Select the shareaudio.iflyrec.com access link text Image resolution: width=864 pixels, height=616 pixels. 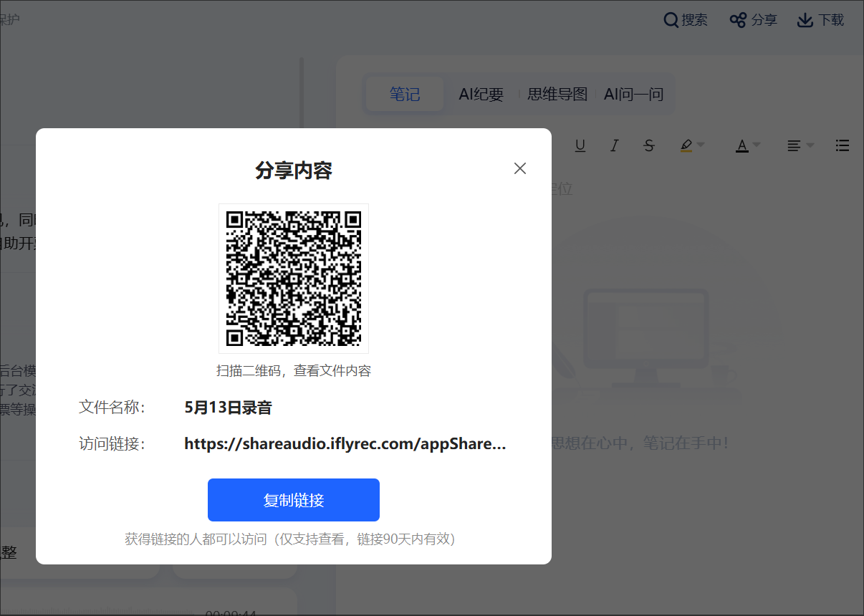pyautogui.click(x=345, y=443)
